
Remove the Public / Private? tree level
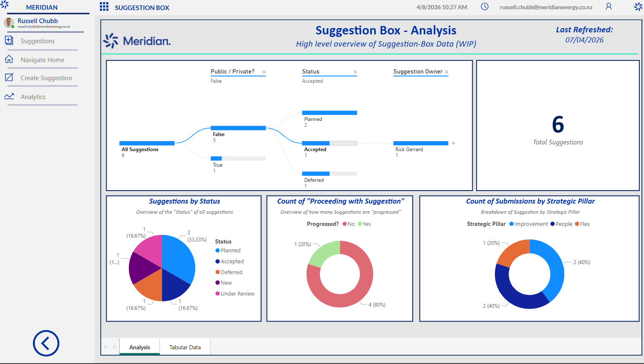[264, 72]
